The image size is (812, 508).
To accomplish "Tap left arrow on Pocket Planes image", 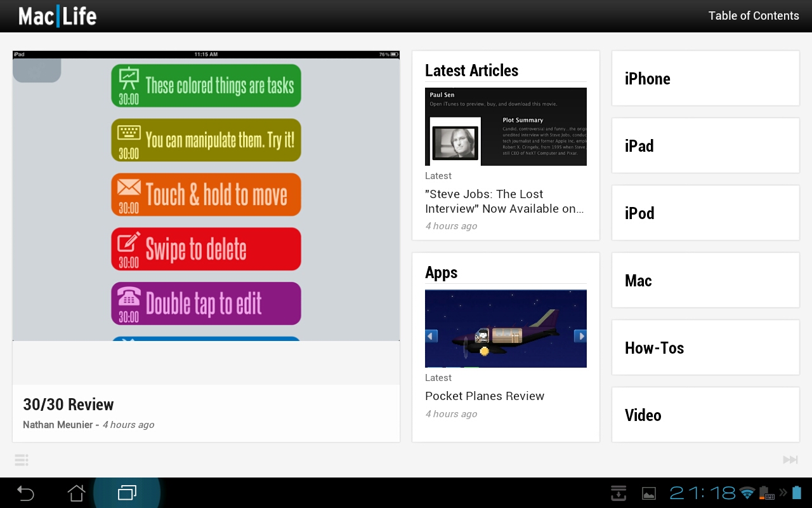I will (431, 336).
